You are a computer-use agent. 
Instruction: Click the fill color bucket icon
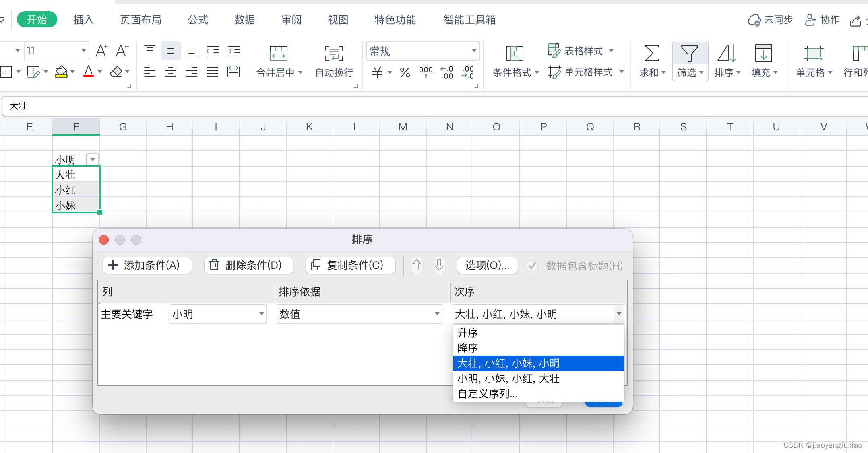point(61,72)
